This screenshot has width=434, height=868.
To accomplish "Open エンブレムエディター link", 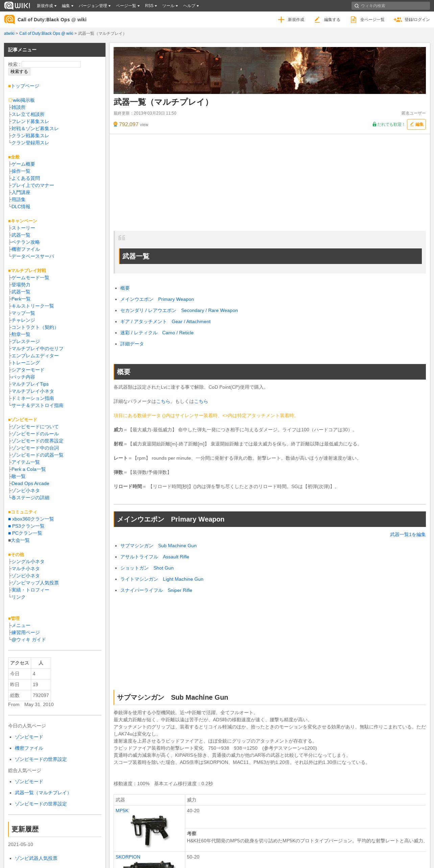I will [x=35, y=356].
